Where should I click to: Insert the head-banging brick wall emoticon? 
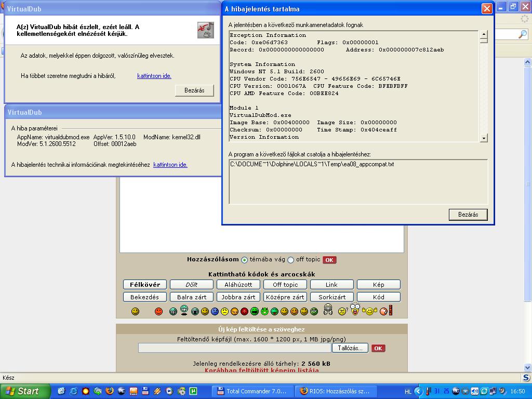click(386, 311)
